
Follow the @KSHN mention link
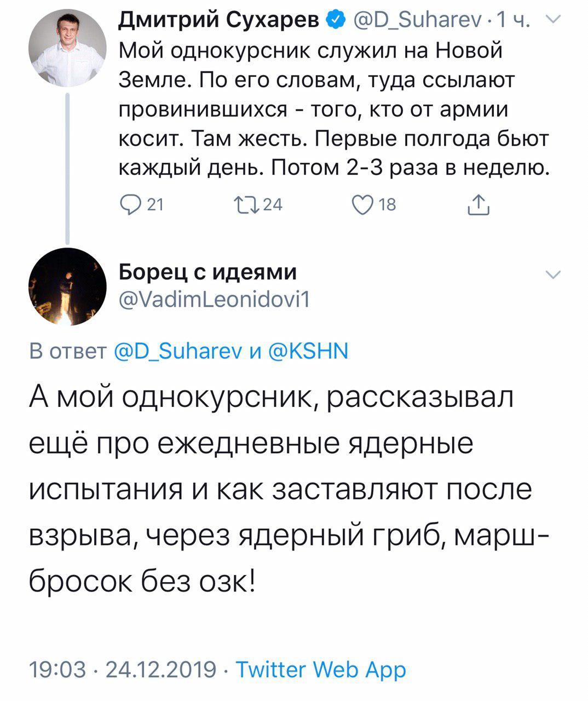click(308, 350)
